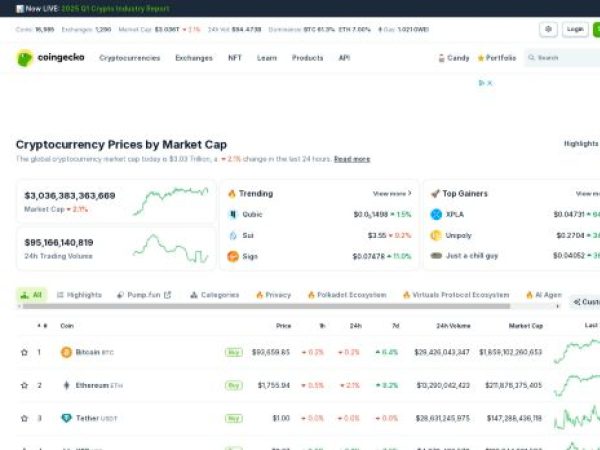Open the NFT menu

(235, 58)
